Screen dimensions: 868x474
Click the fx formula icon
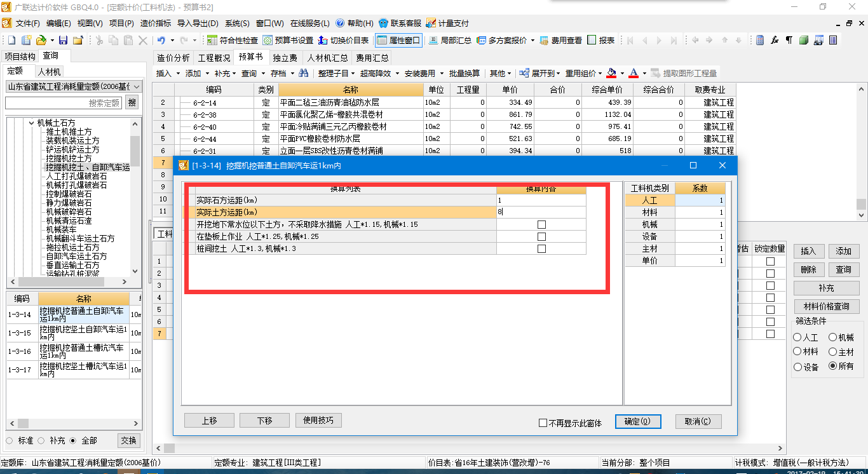coord(775,40)
